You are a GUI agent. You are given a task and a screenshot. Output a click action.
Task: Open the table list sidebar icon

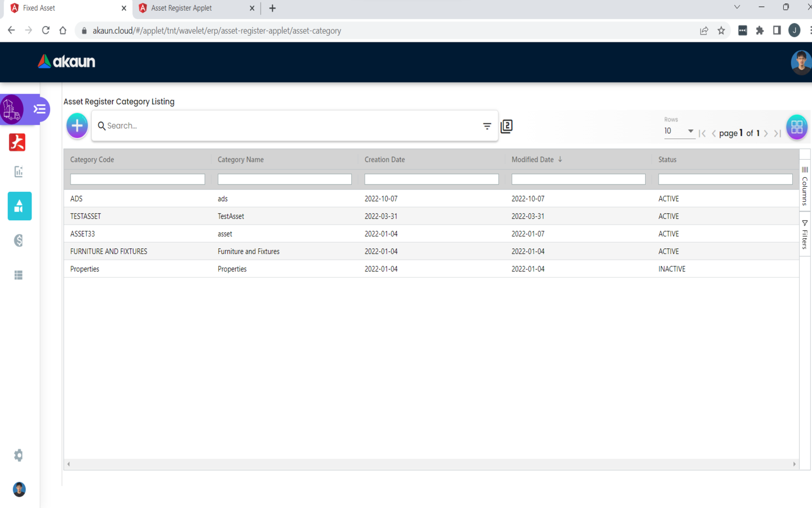click(x=19, y=275)
